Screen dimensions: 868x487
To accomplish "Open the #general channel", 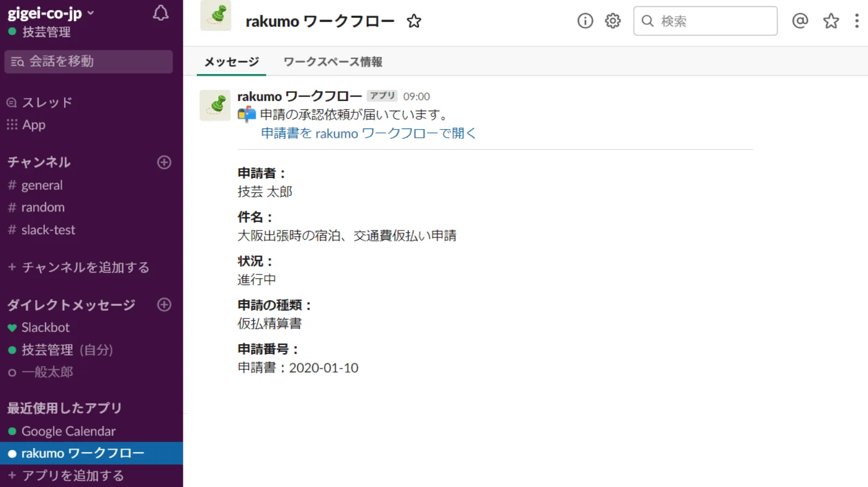I will (42, 185).
